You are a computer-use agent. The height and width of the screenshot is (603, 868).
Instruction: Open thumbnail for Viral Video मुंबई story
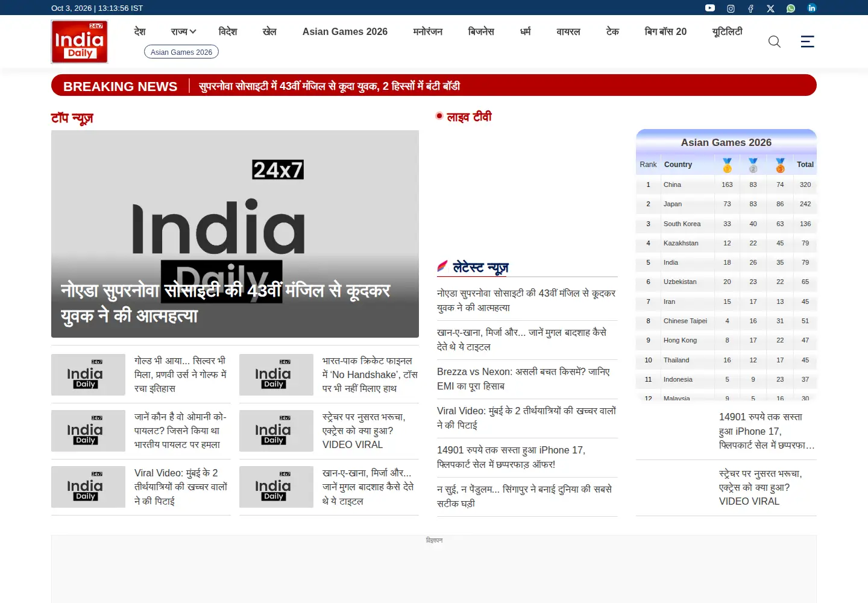[x=88, y=487]
